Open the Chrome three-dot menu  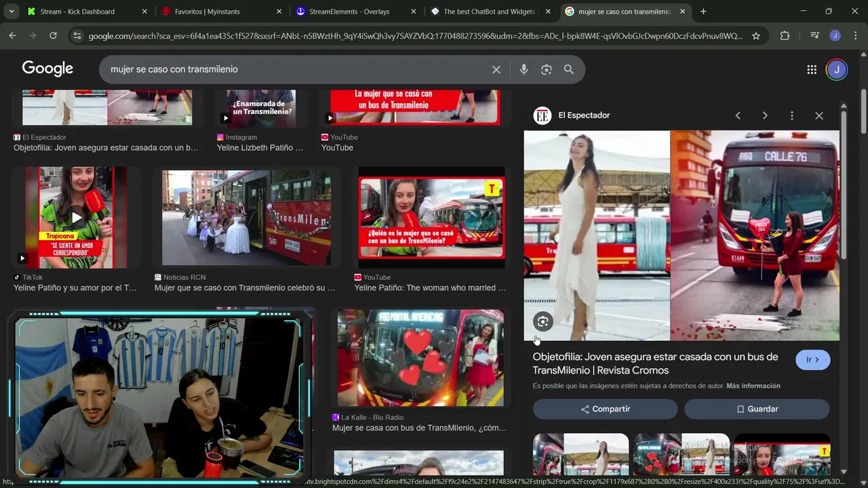pos(854,36)
